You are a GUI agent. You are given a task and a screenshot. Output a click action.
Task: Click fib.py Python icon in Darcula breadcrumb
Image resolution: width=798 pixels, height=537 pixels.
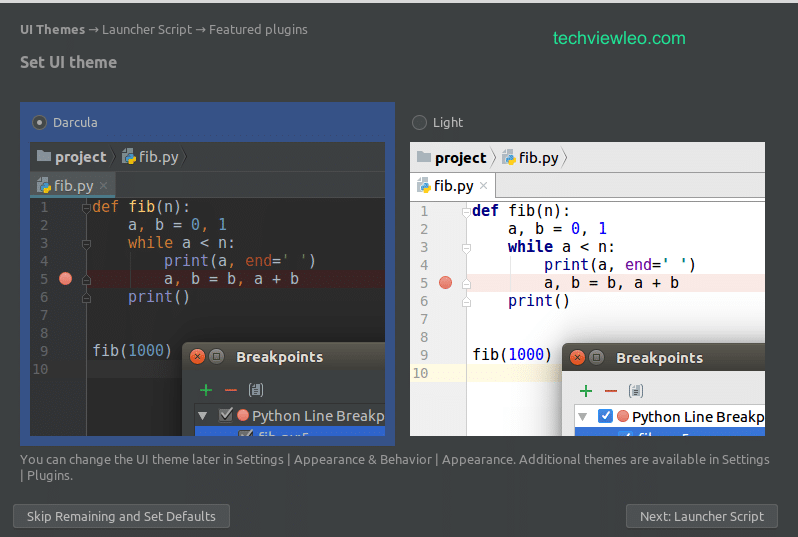(x=129, y=156)
